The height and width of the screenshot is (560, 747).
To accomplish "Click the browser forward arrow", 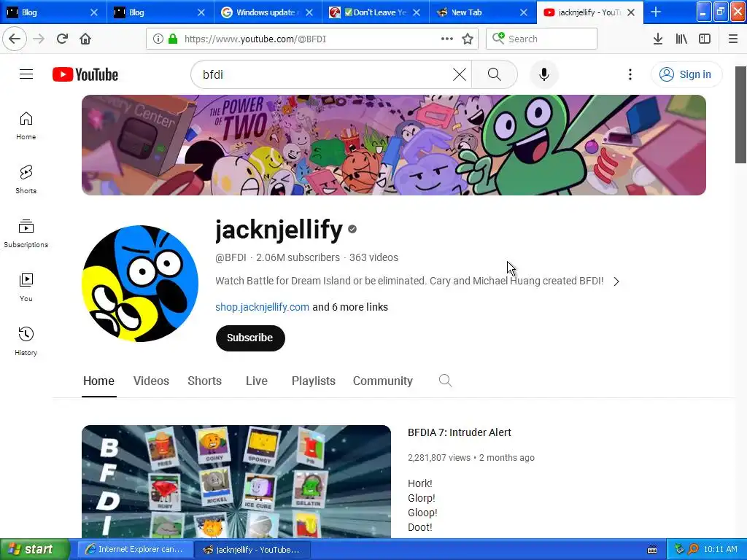I will pyautogui.click(x=39, y=39).
